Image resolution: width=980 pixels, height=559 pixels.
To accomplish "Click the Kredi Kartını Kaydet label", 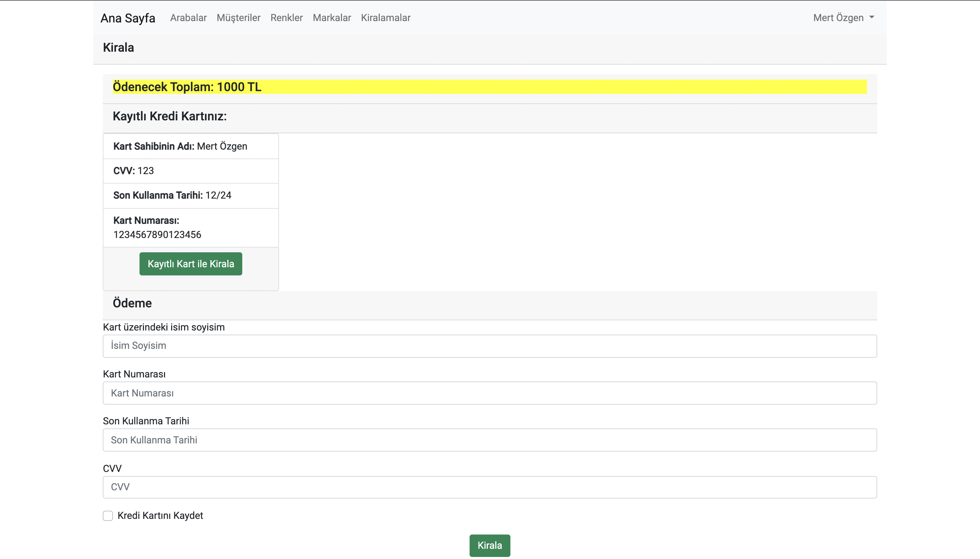I will (x=160, y=515).
